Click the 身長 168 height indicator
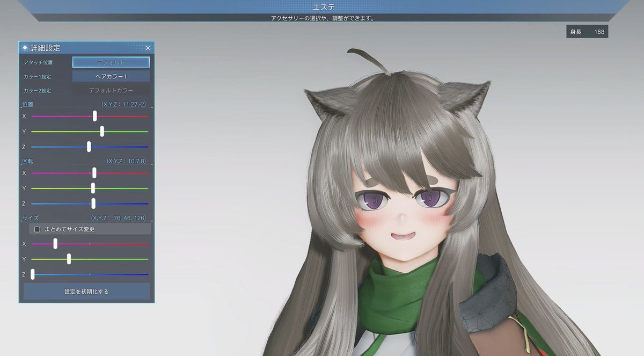This screenshot has width=644, height=356. pos(587,32)
